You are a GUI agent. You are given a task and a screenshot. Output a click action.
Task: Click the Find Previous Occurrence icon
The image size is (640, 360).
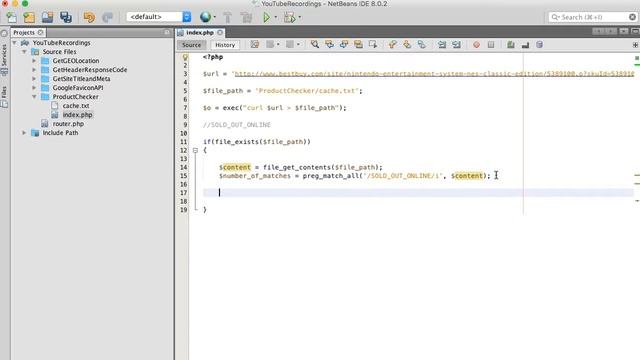pos(329,44)
